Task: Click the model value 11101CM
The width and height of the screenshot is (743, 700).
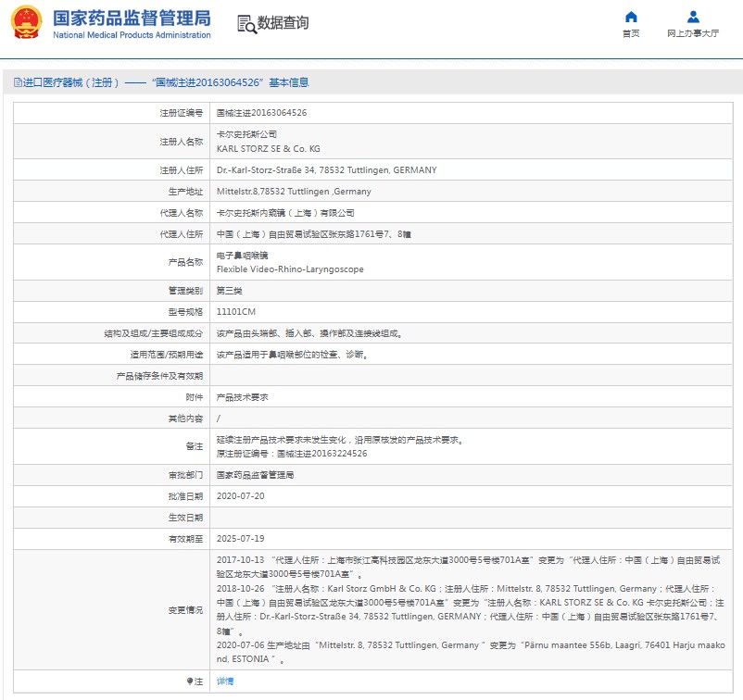Action: point(236,311)
